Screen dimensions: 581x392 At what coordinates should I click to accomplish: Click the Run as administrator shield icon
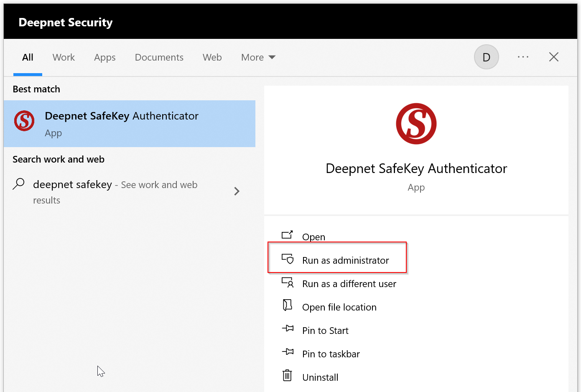coord(288,259)
